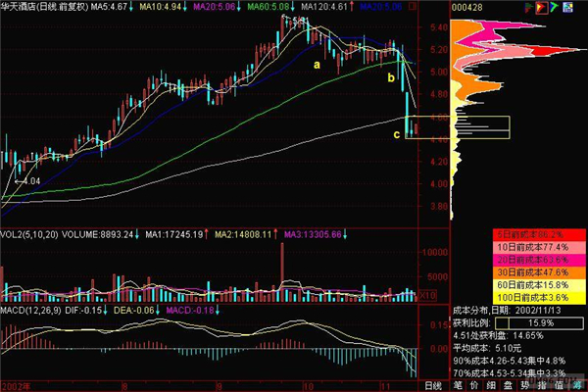Click the 4.20 price axis label
The height and width of the screenshot is (392, 588).
(x=439, y=162)
